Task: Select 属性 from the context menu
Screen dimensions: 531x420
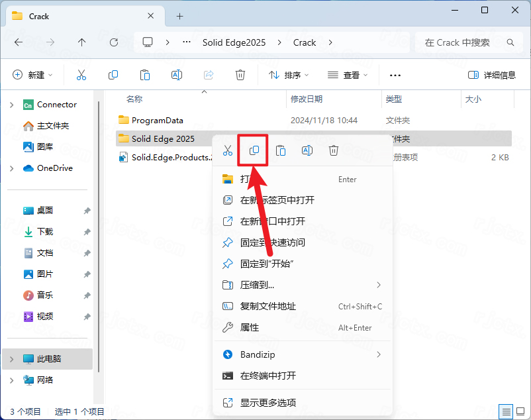Action: tap(250, 327)
